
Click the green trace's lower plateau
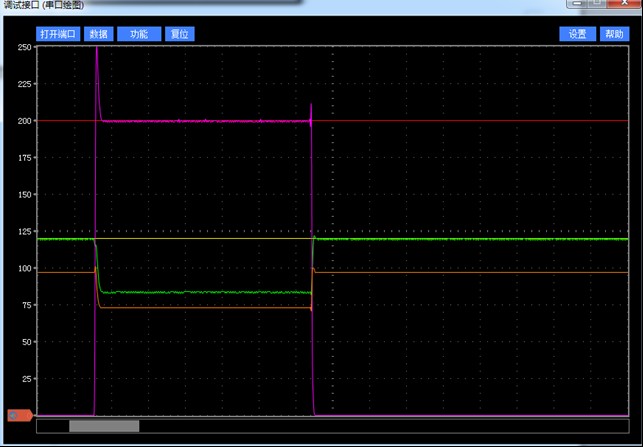(x=205, y=292)
